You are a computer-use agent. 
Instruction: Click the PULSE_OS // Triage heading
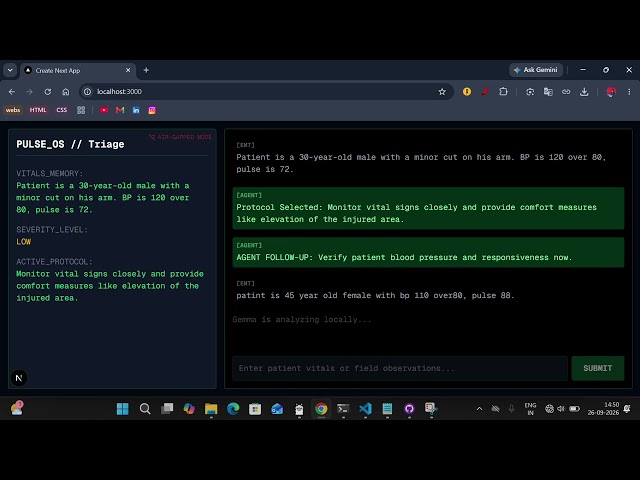[x=70, y=144]
